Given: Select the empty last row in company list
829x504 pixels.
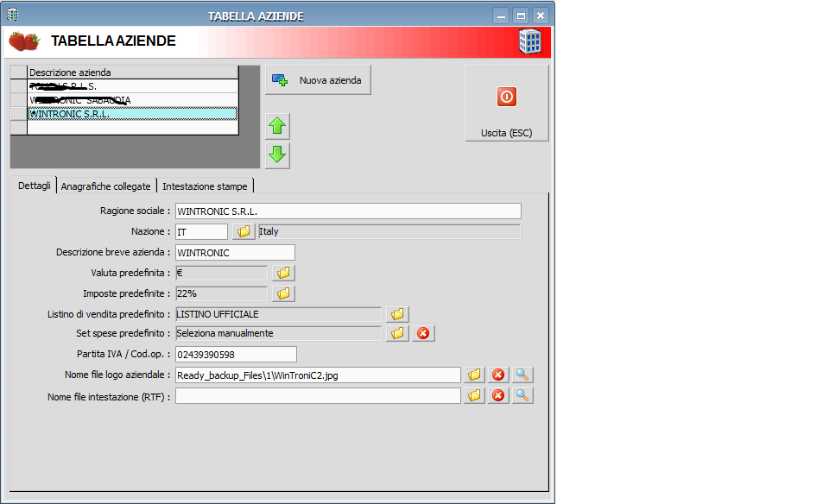Looking at the screenshot, I should coord(132,128).
